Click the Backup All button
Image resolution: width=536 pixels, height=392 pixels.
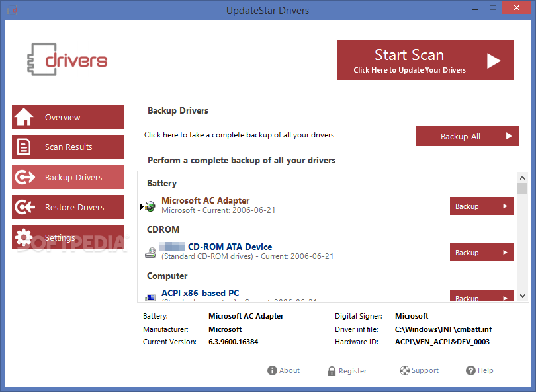pos(468,136)
